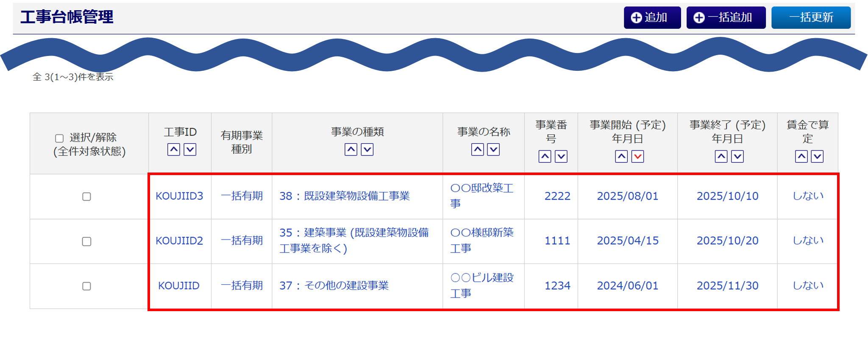Click しない in the KOUJIID2 row
This screenshot has height=337, width=868.
click(x=808, y=240)
